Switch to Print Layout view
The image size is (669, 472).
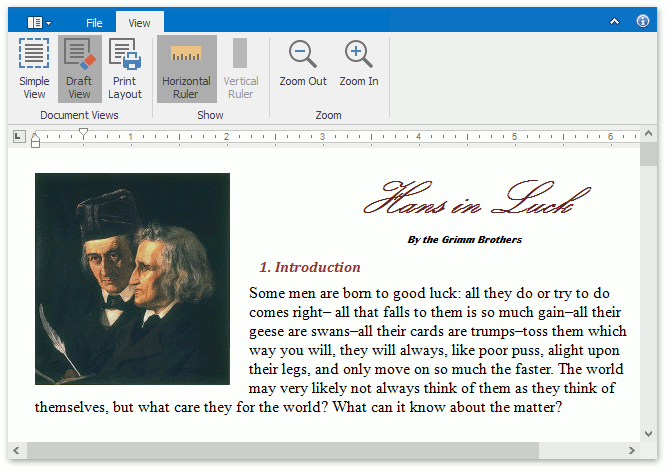tap(125, 68)
